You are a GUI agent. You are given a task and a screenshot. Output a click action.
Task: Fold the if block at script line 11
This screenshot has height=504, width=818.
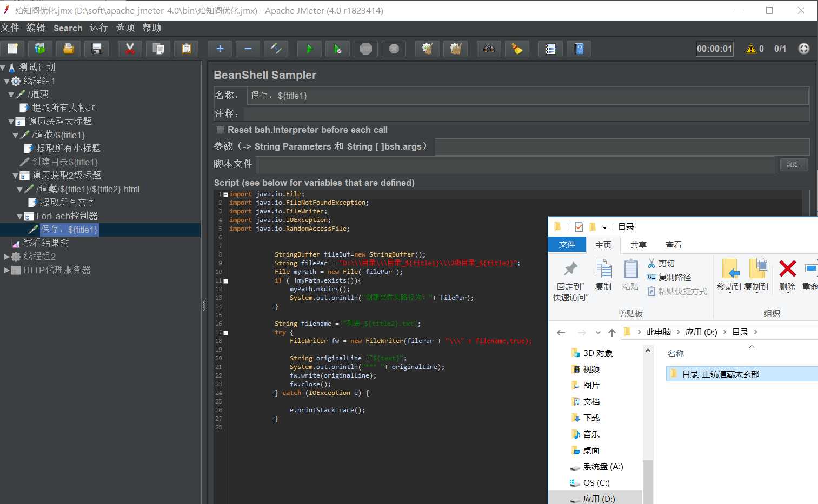tap(225, 280)
